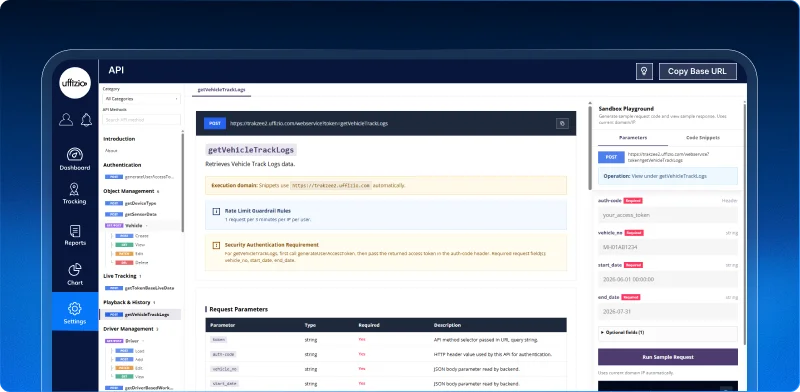Select getVehicleTrackLogs in method list
Viewport: 800px width, 392px height.
coord(140,314)
